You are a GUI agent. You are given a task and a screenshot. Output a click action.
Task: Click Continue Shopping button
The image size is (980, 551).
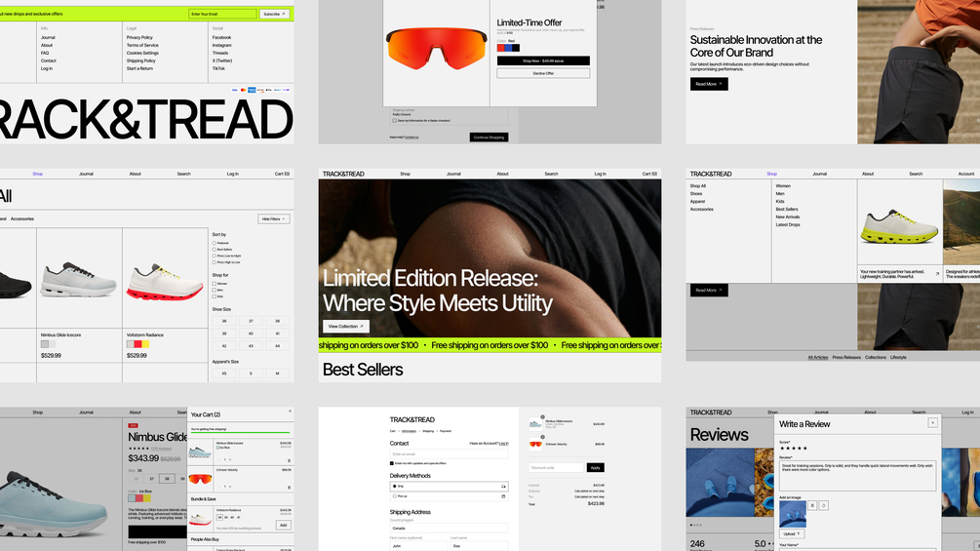click(x=489, y=137)
